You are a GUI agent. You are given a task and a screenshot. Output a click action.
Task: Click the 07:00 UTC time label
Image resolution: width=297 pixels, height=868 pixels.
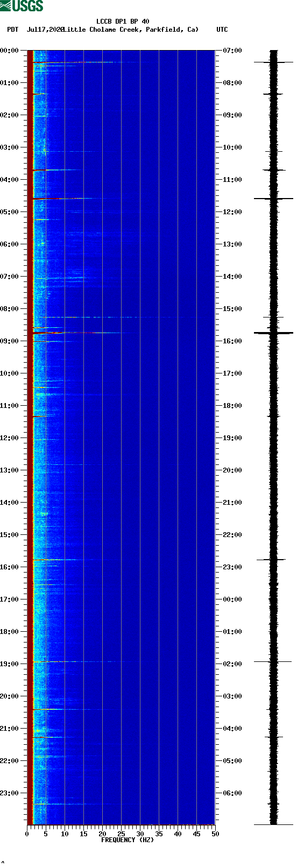click(232, 51)
